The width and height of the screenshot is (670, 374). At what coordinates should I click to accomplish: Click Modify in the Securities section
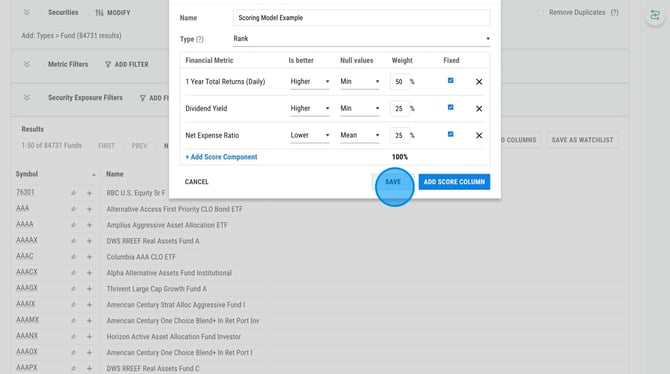(113, 13)
